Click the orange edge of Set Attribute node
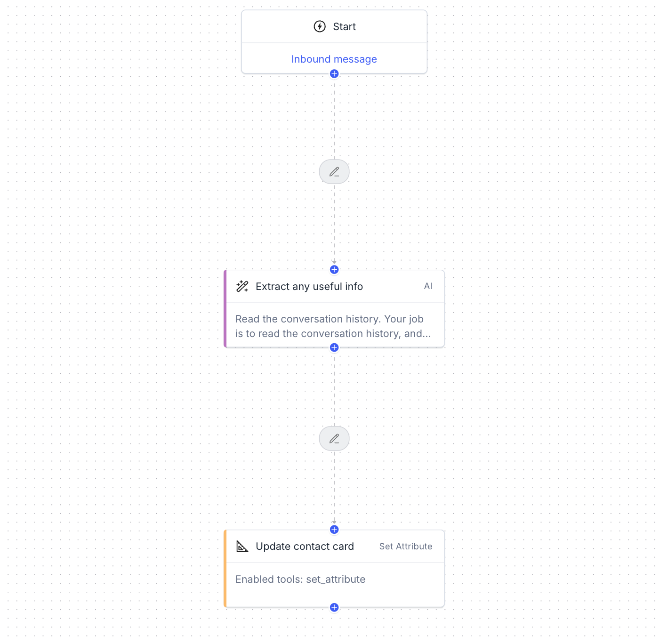 [x=225, y=569]
